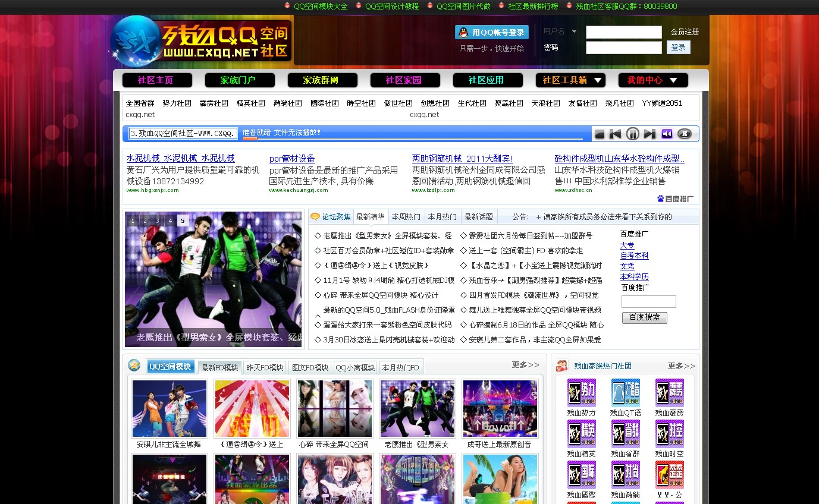
Task: Open the 残血國際 club icon
Action: (x=582, y=475)
